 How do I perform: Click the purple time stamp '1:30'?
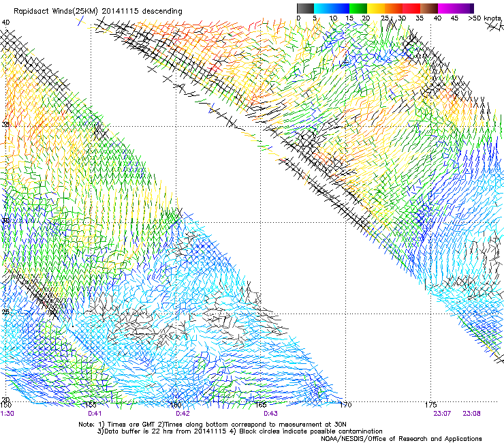tap(7, 414)
